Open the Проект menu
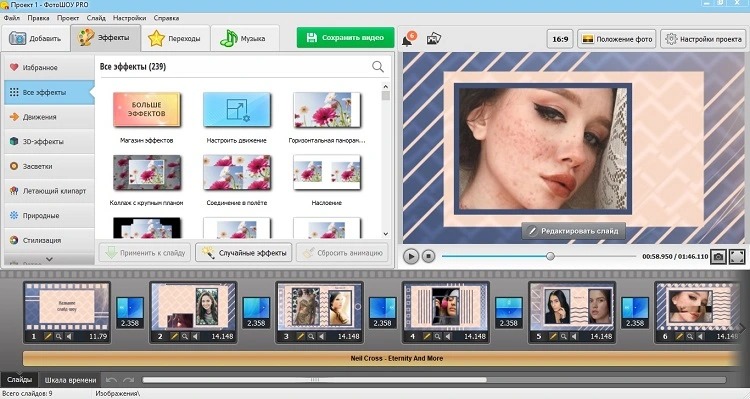The width and height of the screenshot is (750, 399). pos(68,18)
